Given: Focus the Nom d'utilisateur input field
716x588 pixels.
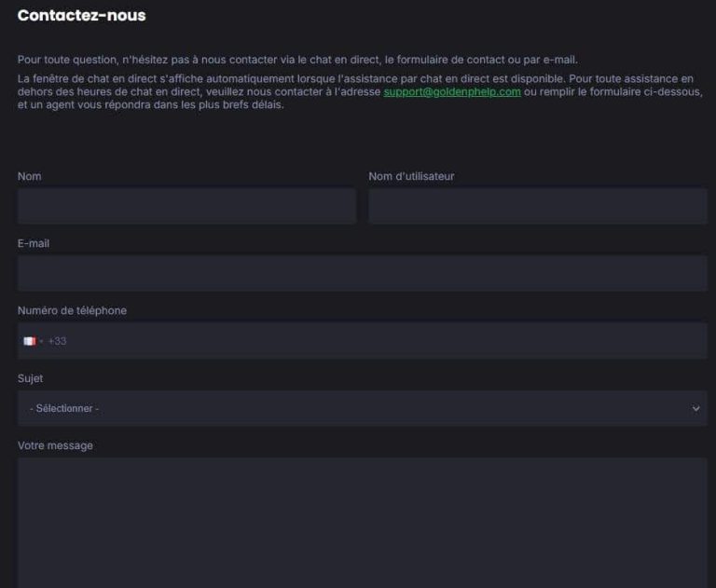Looking at the screenshot, I should [x=538, y=205].
